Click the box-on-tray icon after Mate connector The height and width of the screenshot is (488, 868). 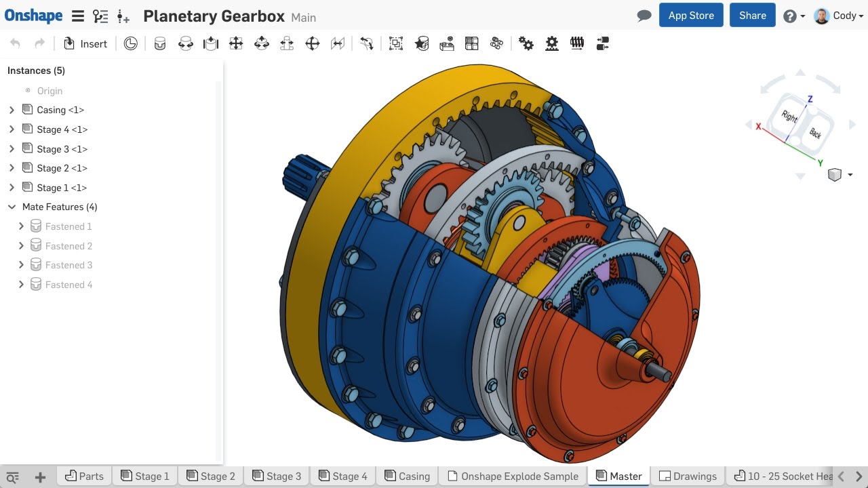pyautogui.click(x=446, y=43)
